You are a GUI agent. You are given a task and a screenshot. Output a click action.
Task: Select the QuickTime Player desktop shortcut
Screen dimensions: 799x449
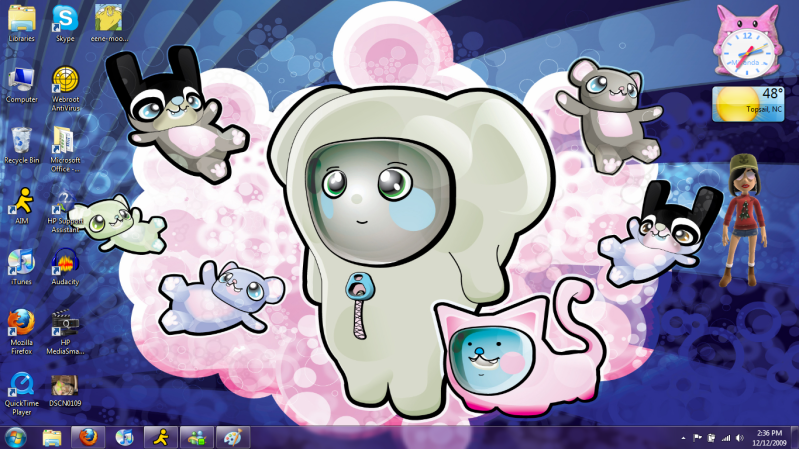click(x=21, y=393)
